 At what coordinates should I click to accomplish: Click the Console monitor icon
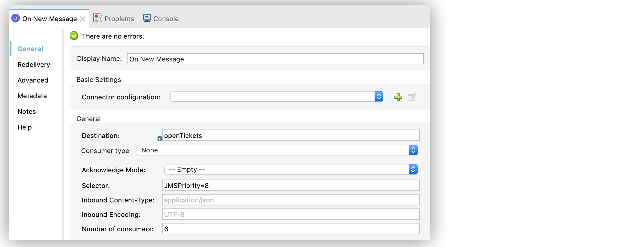[147, 18]
